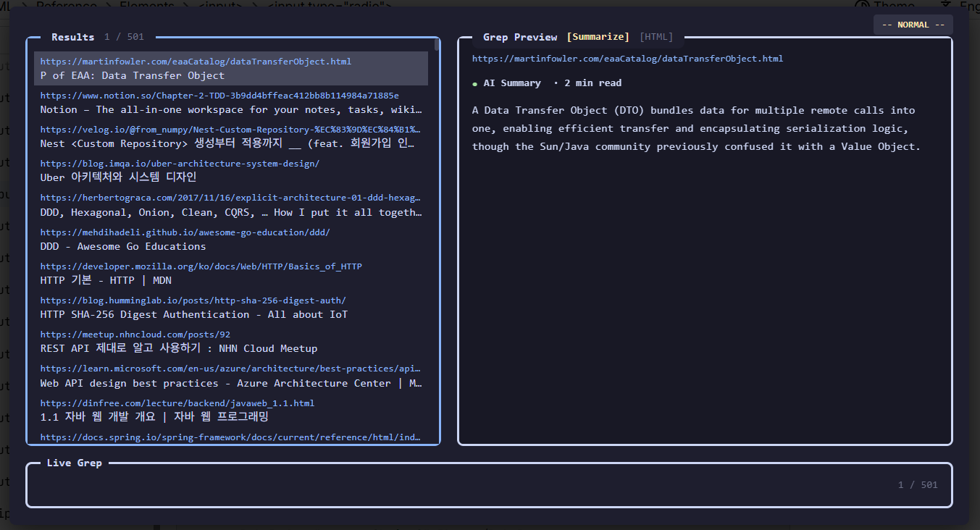
Task: Click the notion.so Chapter-2-TDD URL
Action: tap(219, 96)
